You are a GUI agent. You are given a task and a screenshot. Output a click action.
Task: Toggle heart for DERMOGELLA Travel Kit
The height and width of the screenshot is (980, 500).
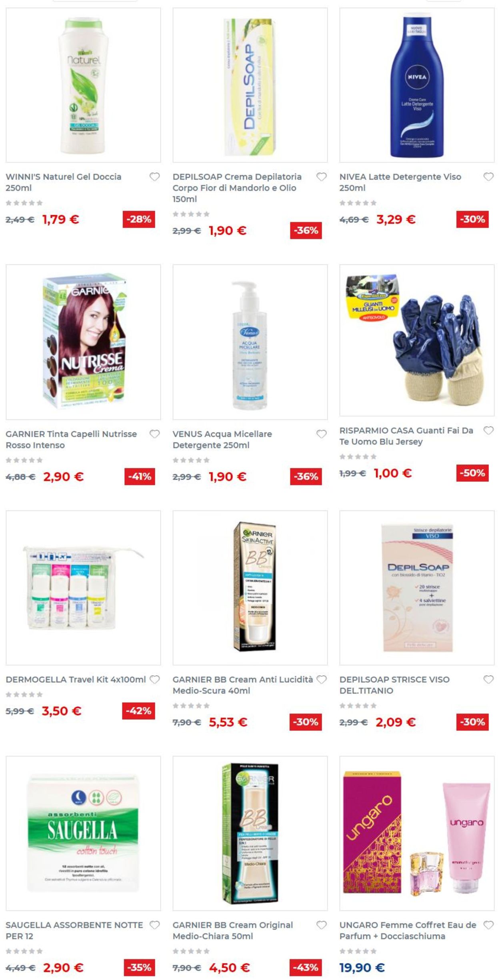point(154,680)
